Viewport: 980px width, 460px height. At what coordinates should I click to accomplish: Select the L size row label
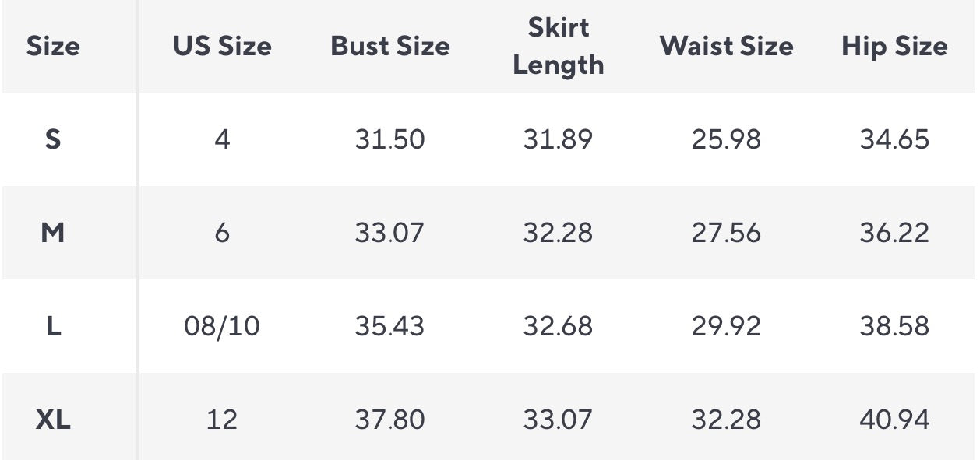pos(53,326)
